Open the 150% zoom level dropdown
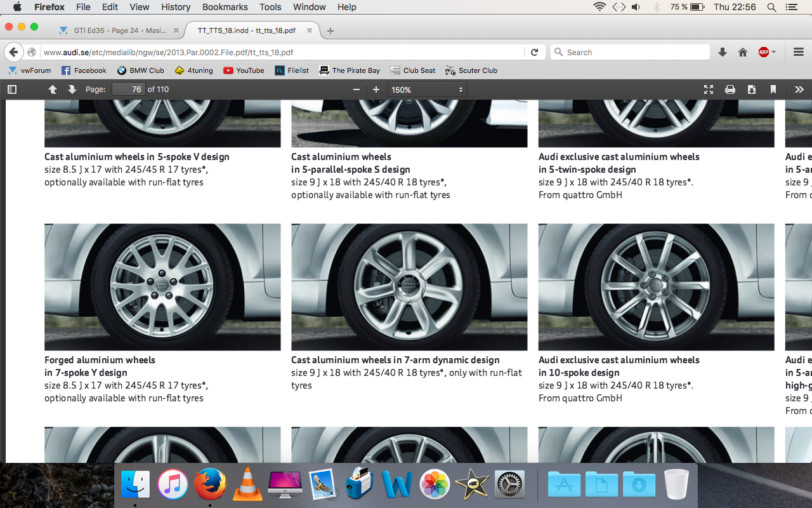 click(x=427, y=90)
